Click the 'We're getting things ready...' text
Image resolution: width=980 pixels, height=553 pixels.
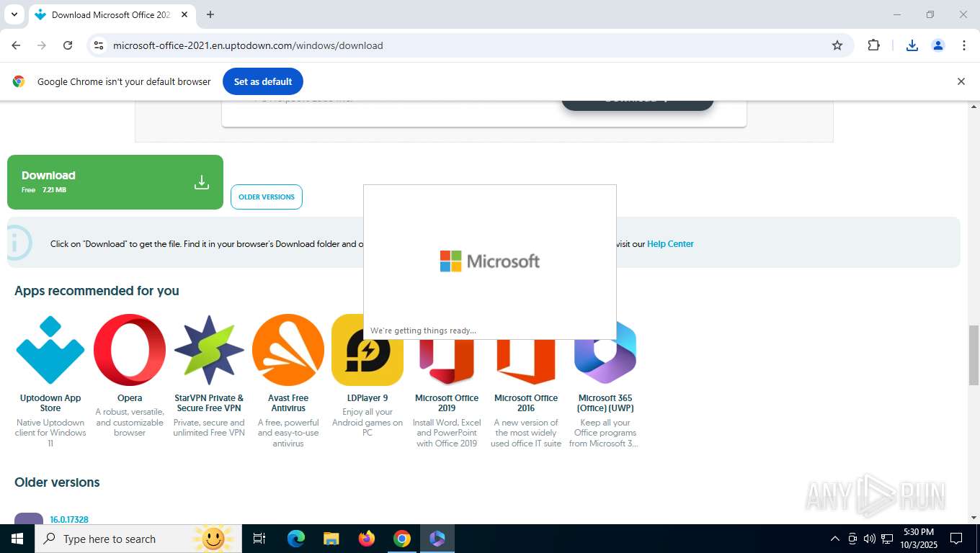[x=423, y=331]
